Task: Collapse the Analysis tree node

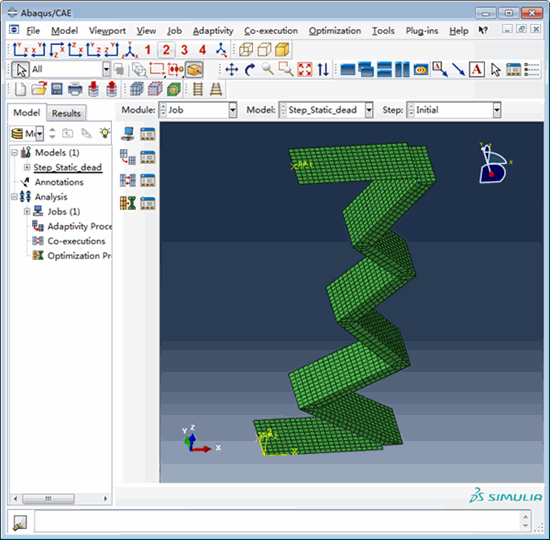Action: 14,197
